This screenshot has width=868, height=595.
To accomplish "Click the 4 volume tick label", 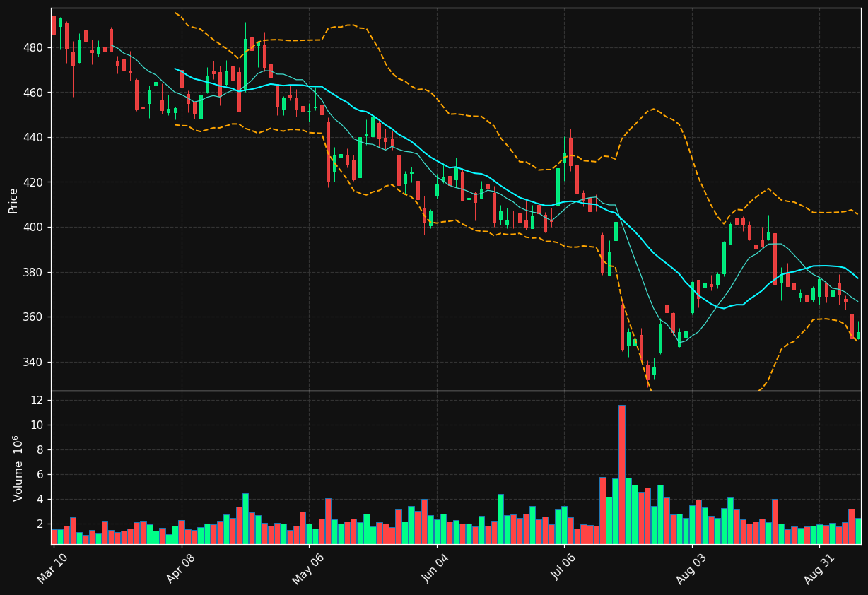I will [40, 499].
